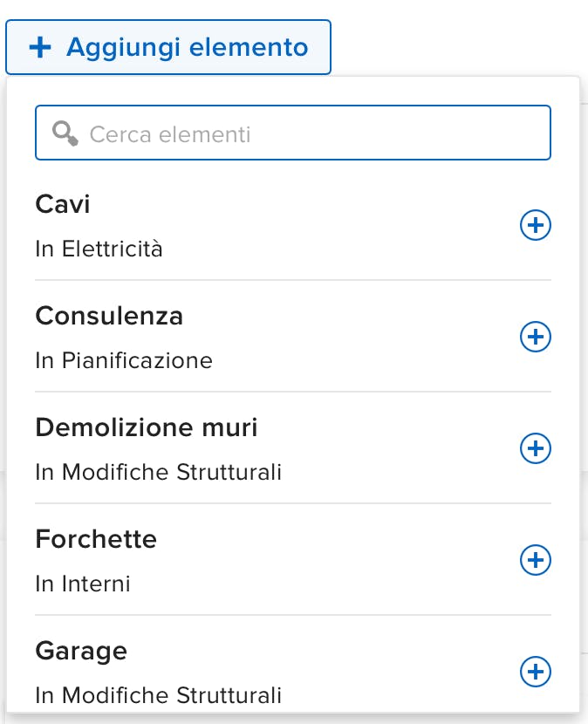The image size is (588, 724).
Task: Select the Cavi item title
Action: pos(63,204)
